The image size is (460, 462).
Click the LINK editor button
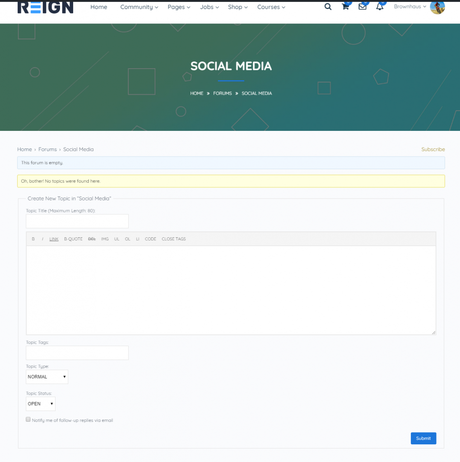pyautogui.click(x=54, y=239)
